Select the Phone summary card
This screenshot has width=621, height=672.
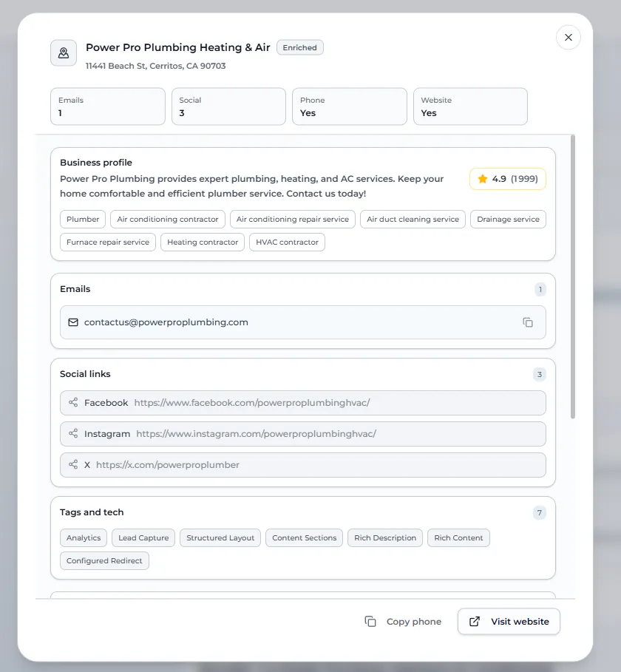[350, 106]
